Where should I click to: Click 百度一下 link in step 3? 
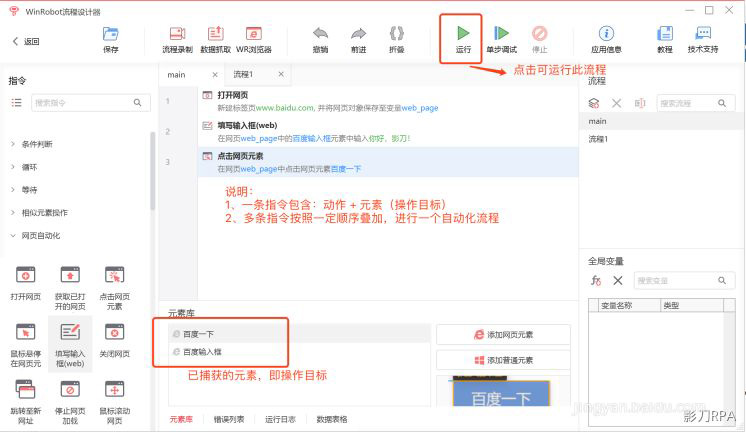click(346, 169)
